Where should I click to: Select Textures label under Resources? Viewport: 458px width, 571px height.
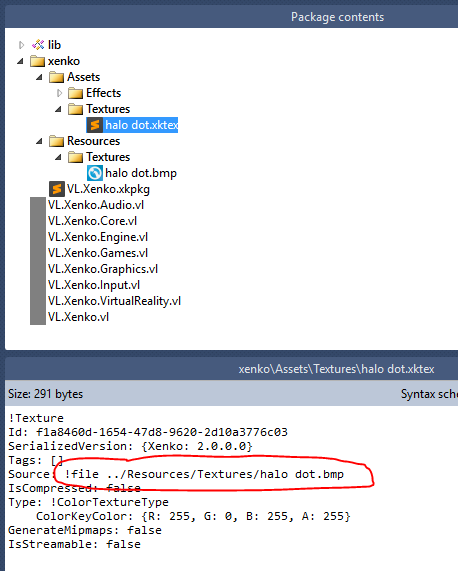click(108, 157)
